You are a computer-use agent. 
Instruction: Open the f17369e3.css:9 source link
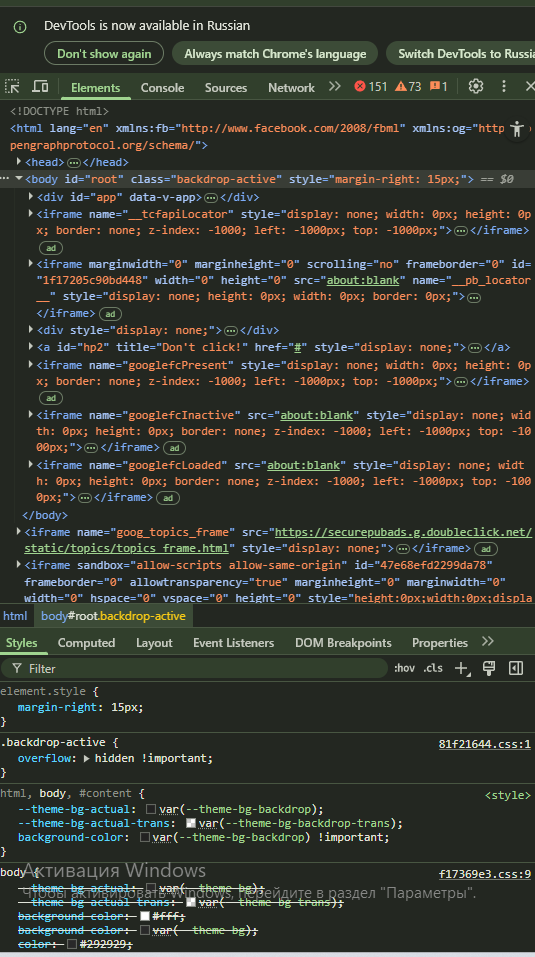tap(484, 874)
